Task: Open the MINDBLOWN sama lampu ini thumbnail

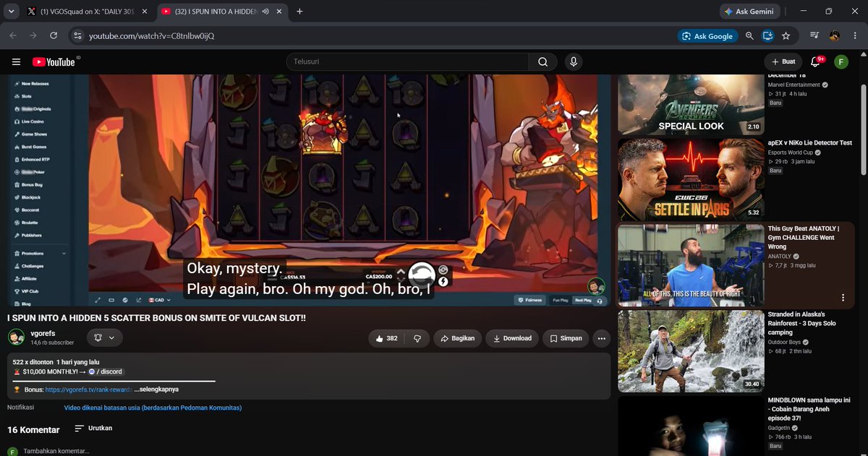Action: pos(691,426)
